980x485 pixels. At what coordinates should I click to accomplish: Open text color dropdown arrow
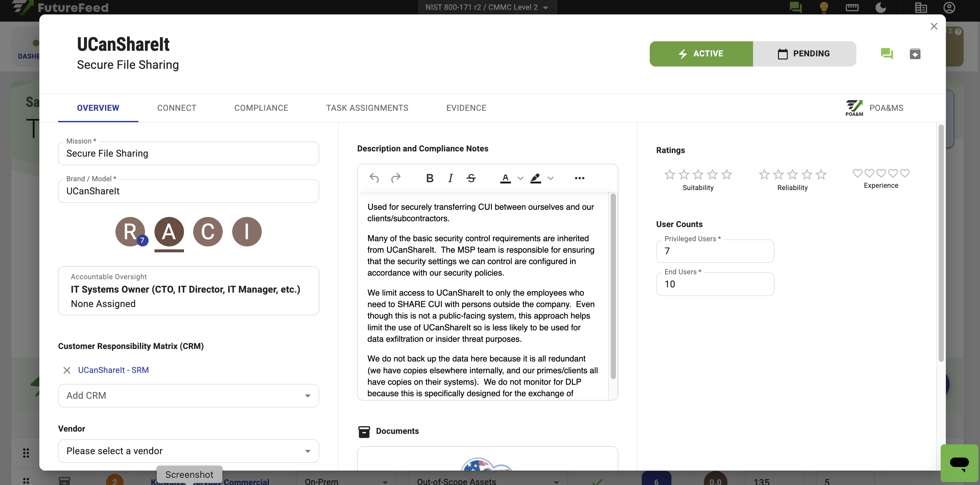[521, 178]
